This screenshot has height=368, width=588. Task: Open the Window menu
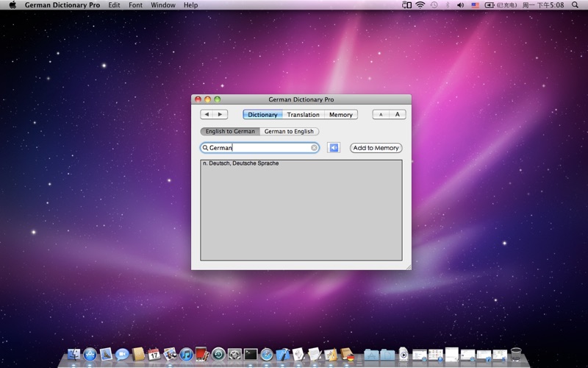[x=163, y=5]
